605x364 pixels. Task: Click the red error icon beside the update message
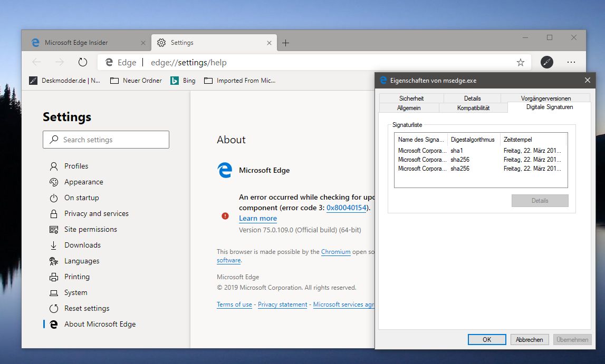point(225,215)
